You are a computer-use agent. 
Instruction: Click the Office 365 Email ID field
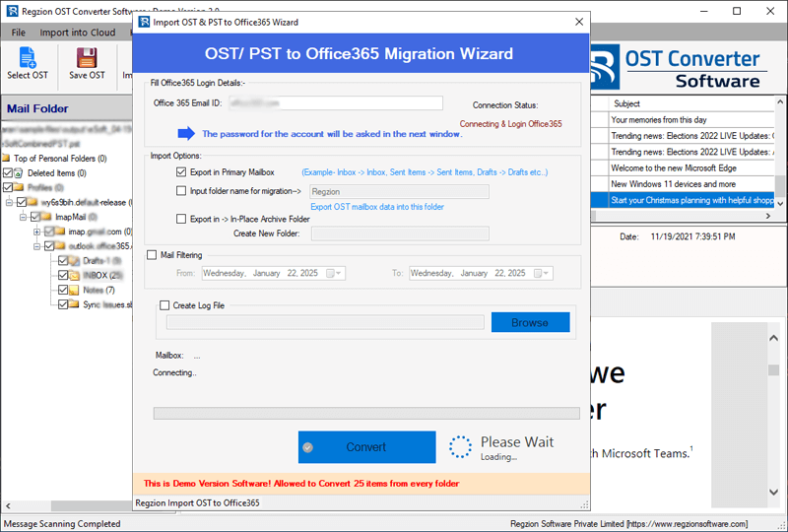(x=335, y=102)
